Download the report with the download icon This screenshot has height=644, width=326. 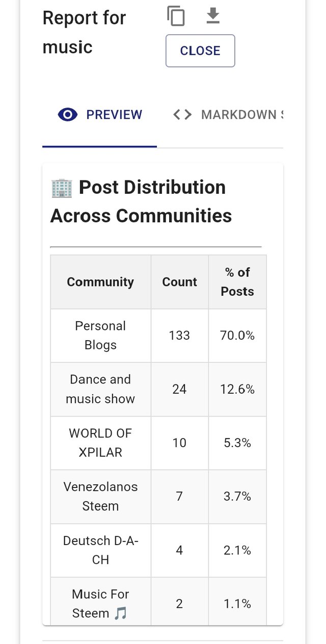(213, 16)
